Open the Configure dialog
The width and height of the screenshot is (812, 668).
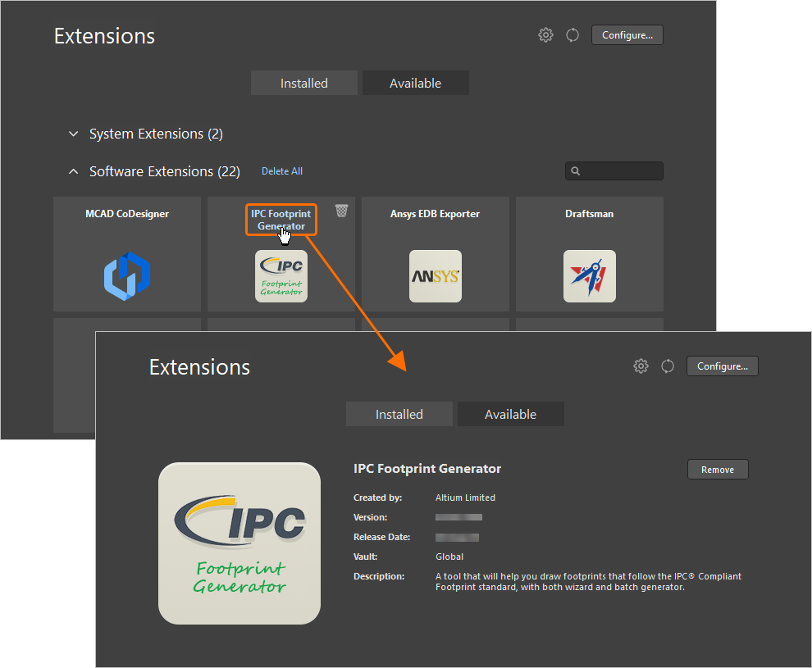[627, 34]
